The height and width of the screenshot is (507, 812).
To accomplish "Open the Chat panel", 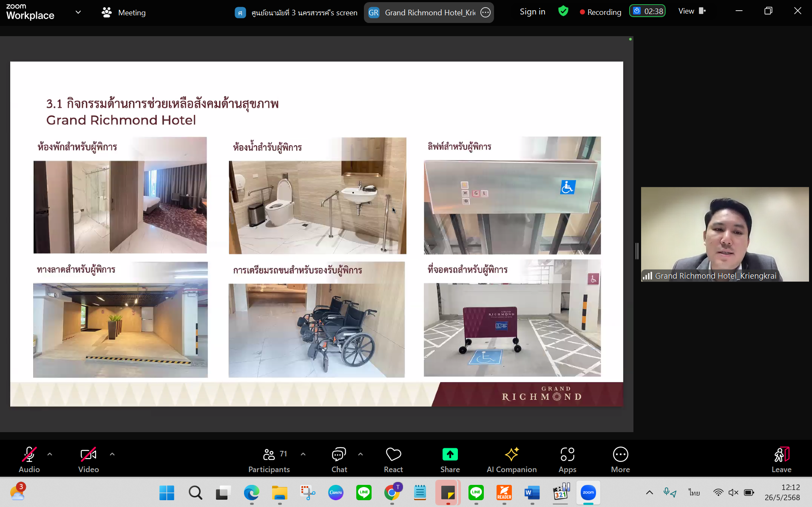I will (x=339, y=460).
